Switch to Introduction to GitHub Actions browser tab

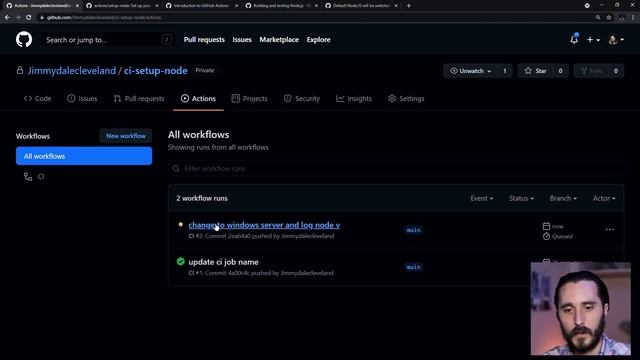202,6
